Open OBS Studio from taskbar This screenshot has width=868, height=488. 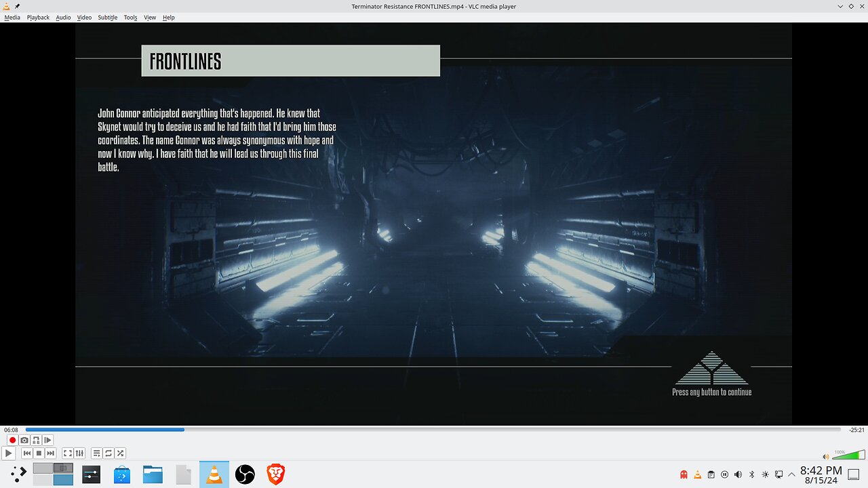pos(245,474)
